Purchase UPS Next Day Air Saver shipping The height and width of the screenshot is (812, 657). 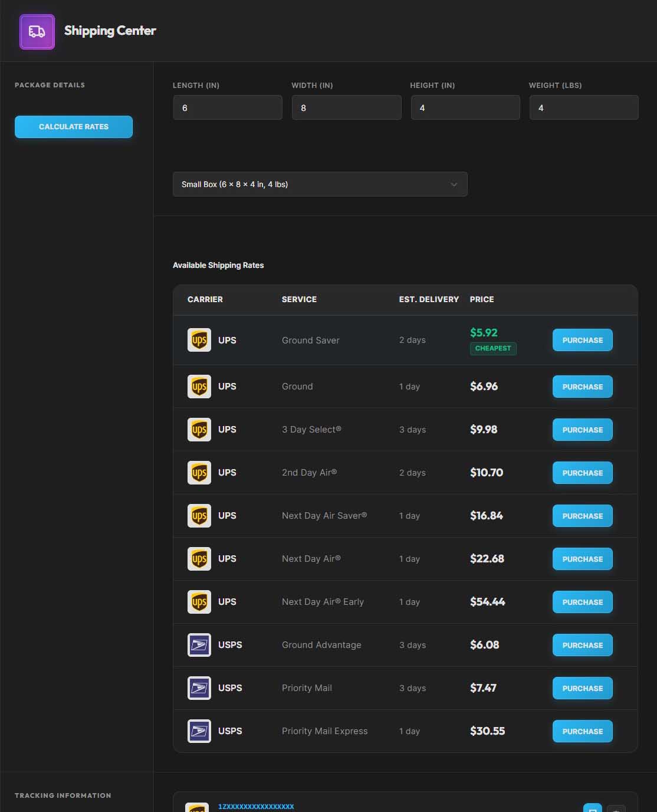click(582, 516)
